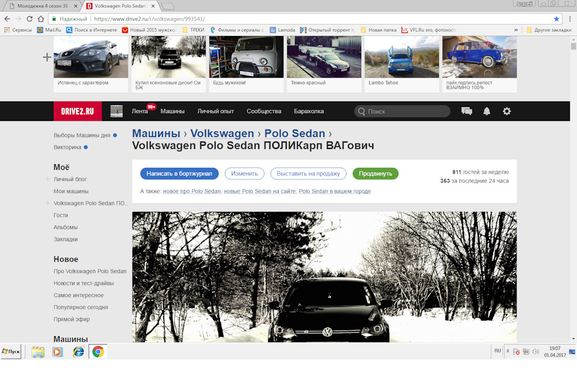Image resolution: width=577 pixels, height=392 pixels.
Task: Open Drive2 notification bell
Action: 487,111
